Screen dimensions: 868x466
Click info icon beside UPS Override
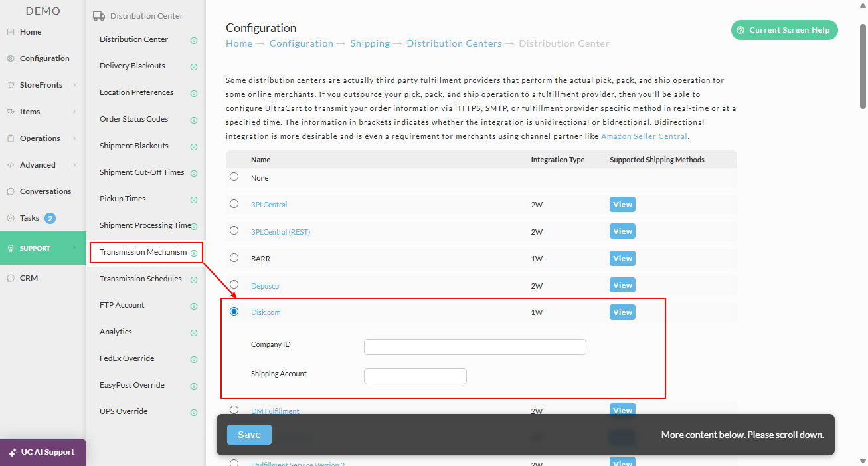point(194,413)
